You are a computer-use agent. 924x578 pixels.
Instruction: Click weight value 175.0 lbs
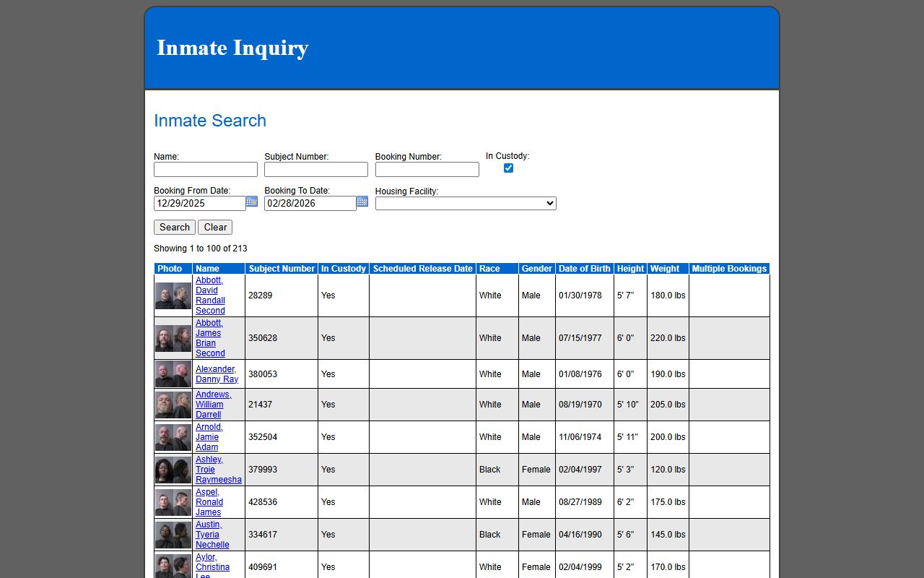tap(668, 502)
